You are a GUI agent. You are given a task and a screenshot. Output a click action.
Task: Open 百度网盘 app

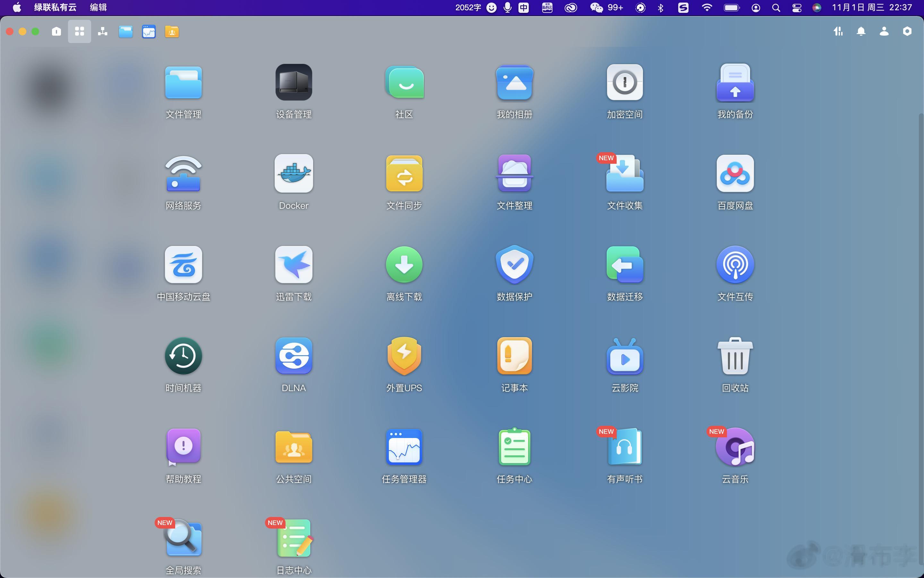click(x=735, y=173)
